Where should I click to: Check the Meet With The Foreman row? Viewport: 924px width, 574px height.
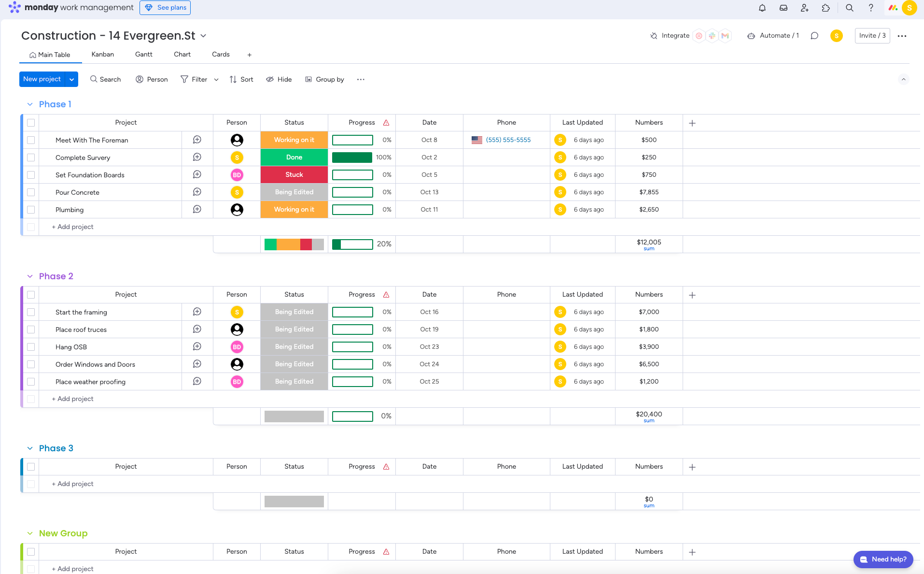[x=31, y=140]
